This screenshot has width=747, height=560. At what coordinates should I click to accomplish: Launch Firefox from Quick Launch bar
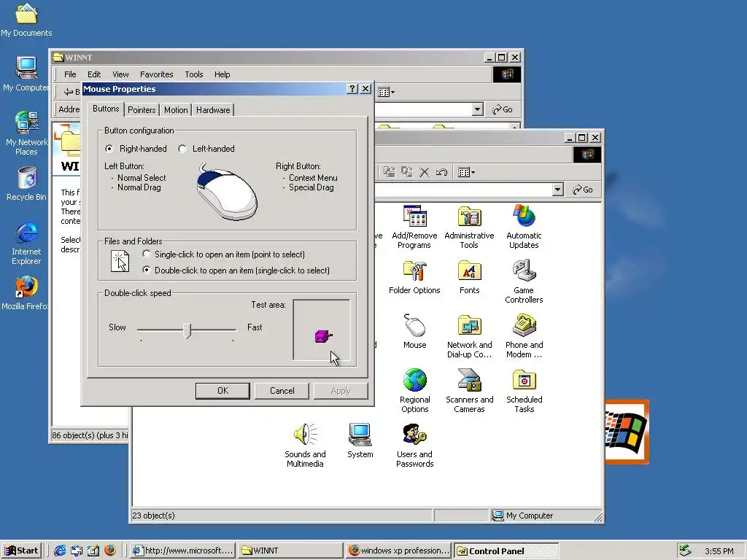click(x=110, y=551)
